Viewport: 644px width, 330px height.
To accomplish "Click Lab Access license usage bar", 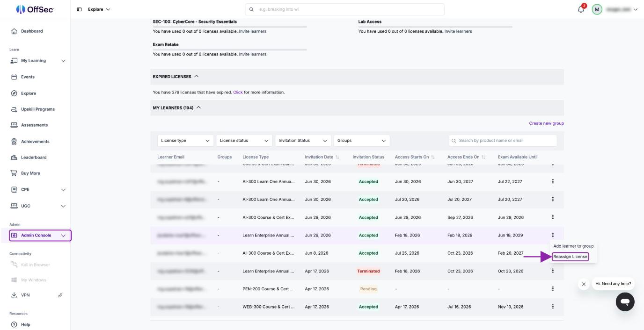I will [x=435, y=27].
